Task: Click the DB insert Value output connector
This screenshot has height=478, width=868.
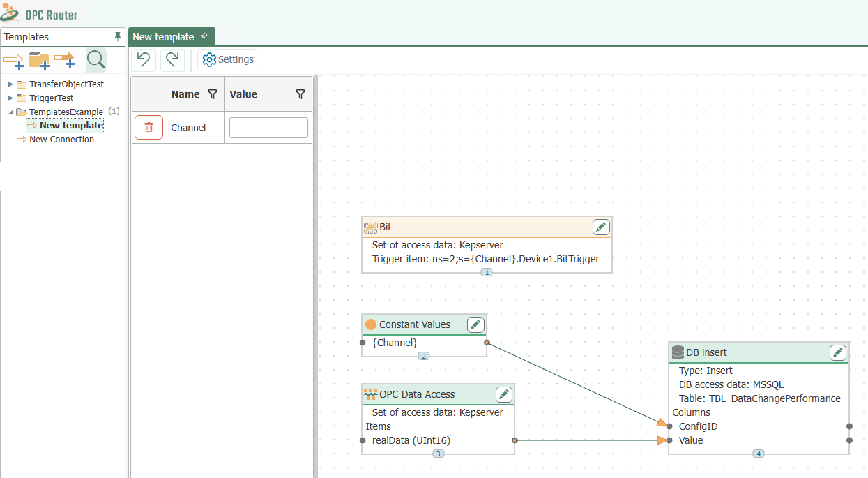Action: 849,440
